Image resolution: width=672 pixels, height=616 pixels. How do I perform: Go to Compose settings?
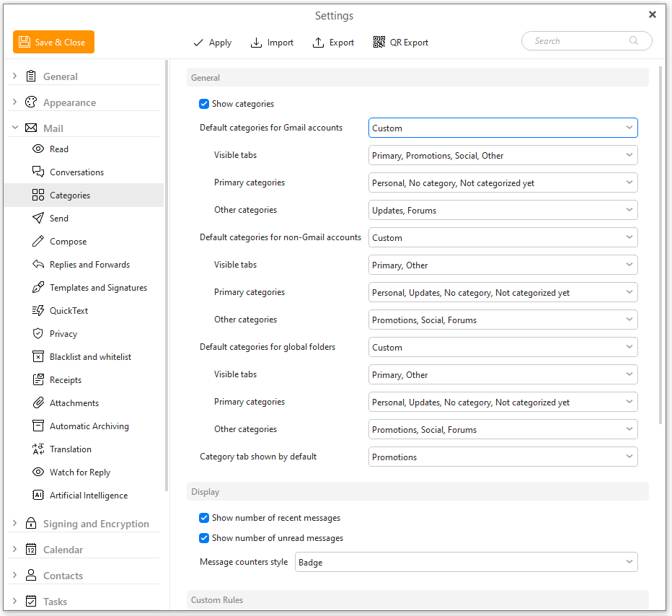84,242
